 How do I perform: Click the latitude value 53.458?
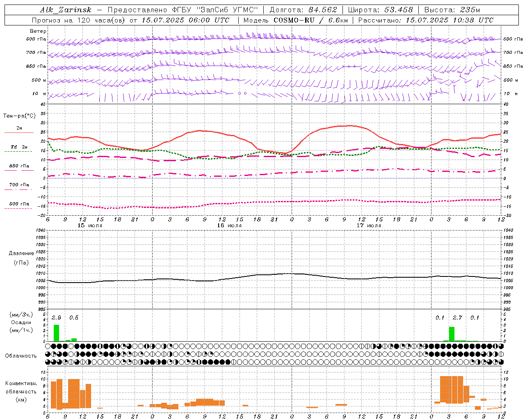click(399, 10)
